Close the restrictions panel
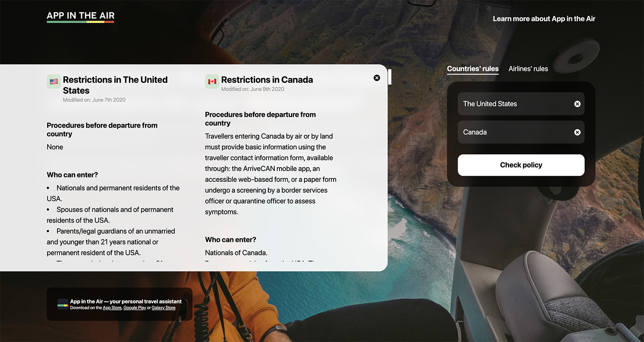644x342 pixels. point(377,78)
